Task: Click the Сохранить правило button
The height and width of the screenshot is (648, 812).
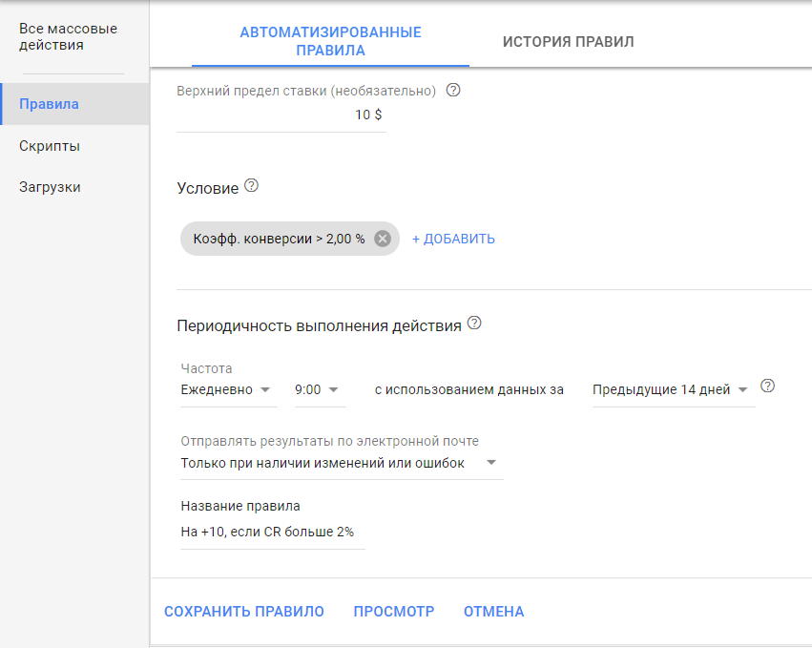Action: [x=244, y=612]
